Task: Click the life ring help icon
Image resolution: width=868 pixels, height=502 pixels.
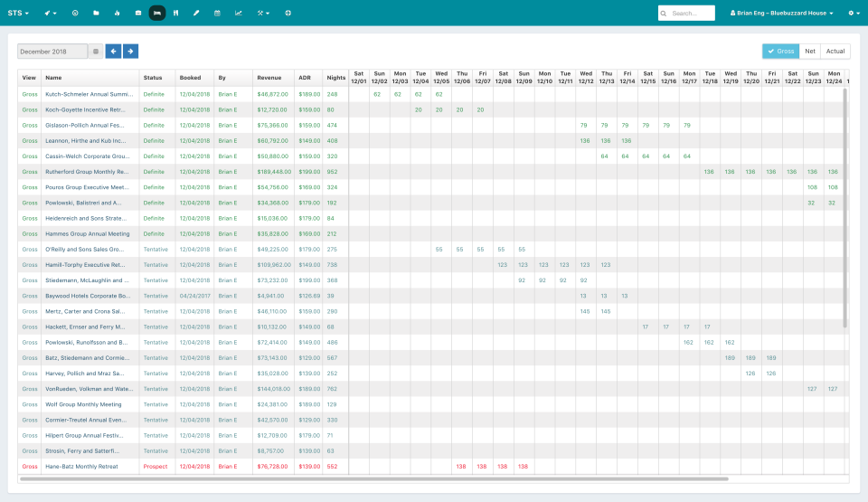Action: click(288, 13)
